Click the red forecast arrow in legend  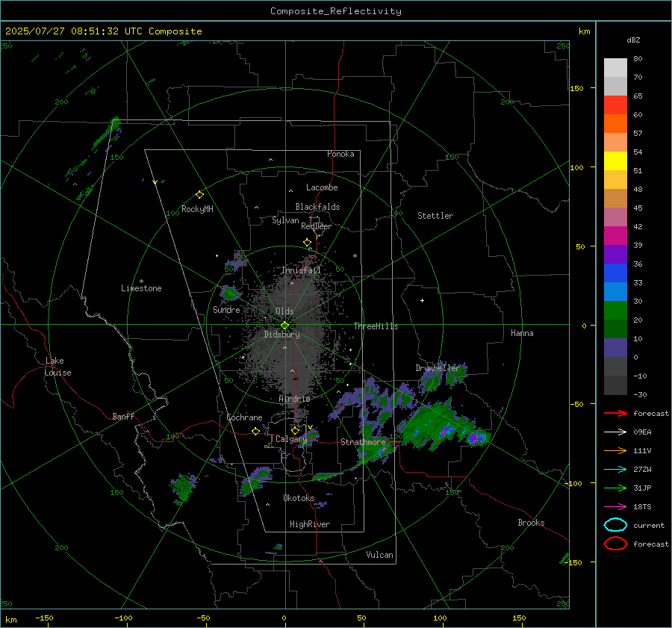[x=615, y=413]
